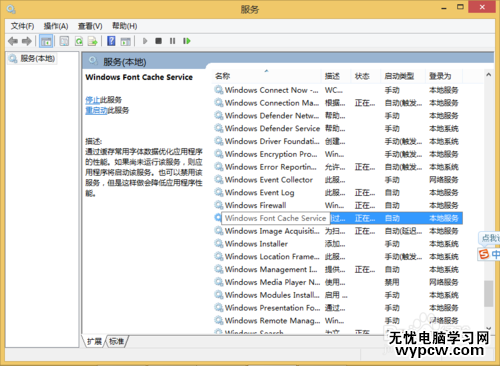500x366 pixels.
Task: Sort by the 状态 column header
Action: pyautogui.click(x=366, y=76)
